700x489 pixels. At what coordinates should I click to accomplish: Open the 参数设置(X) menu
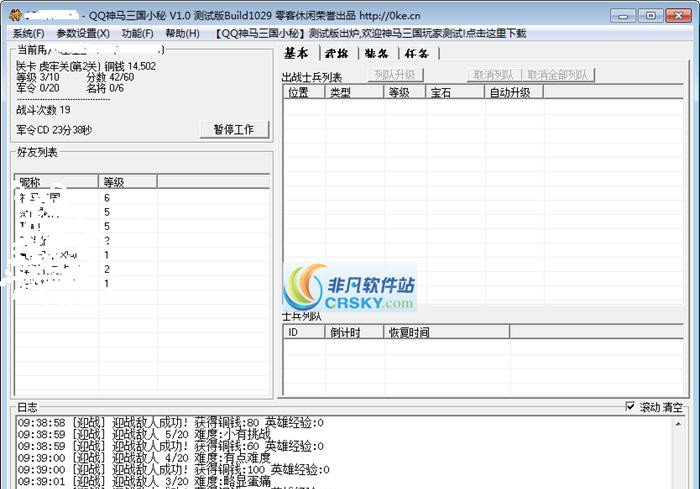click(x=83, y=33)
